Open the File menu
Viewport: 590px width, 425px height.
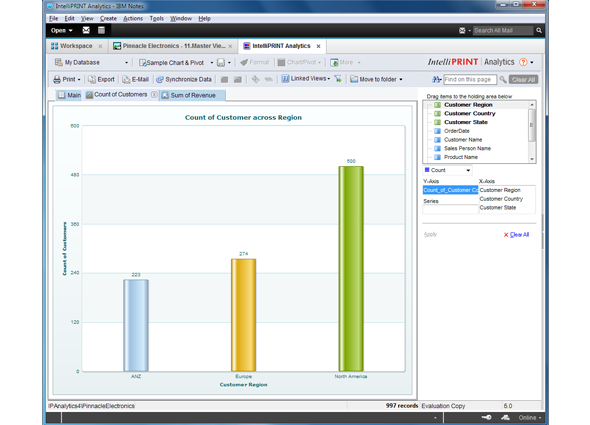[53, 18]
